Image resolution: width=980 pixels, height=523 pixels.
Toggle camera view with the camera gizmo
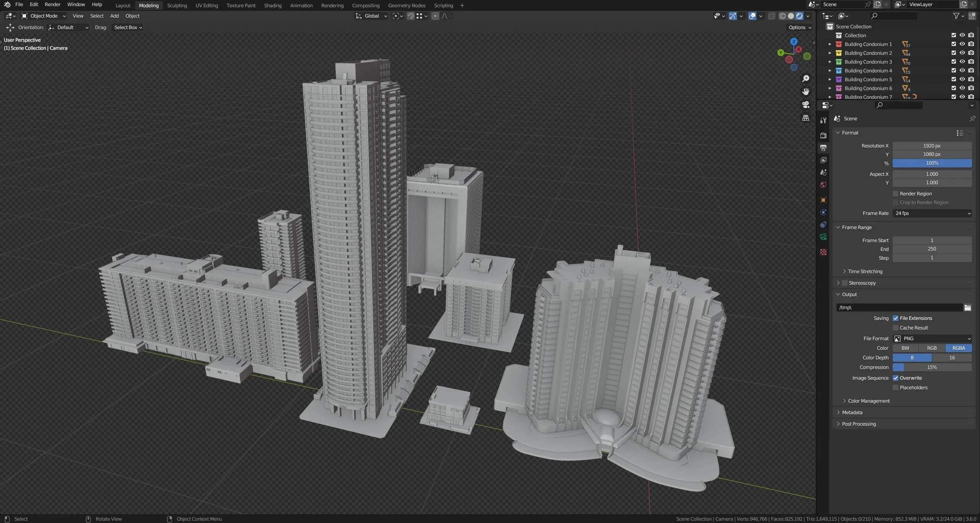click(806, 105)
